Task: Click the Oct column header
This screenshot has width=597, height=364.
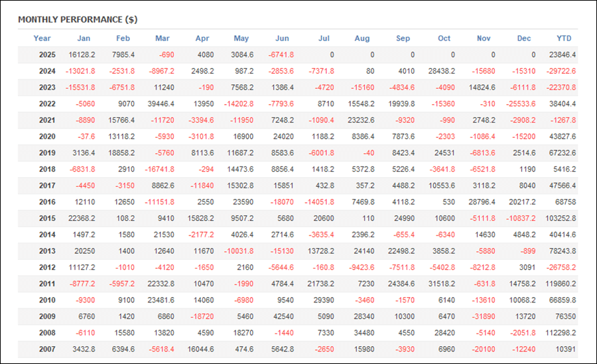Action: [444, 38]
